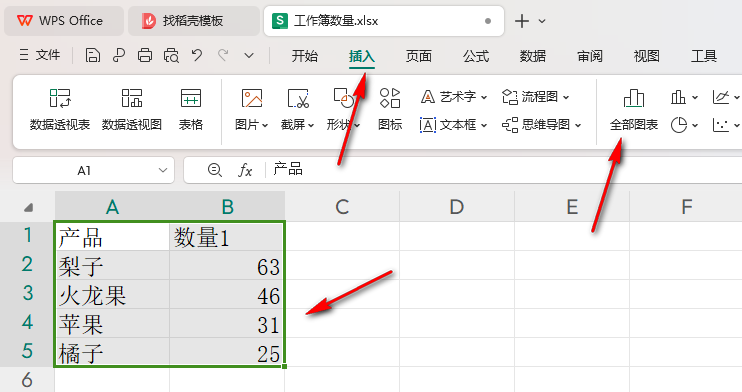Expand the Name Box dropdown arrow
Image resolution: width=742 pixels, height=392 pixels.
[x=163, y=170]
